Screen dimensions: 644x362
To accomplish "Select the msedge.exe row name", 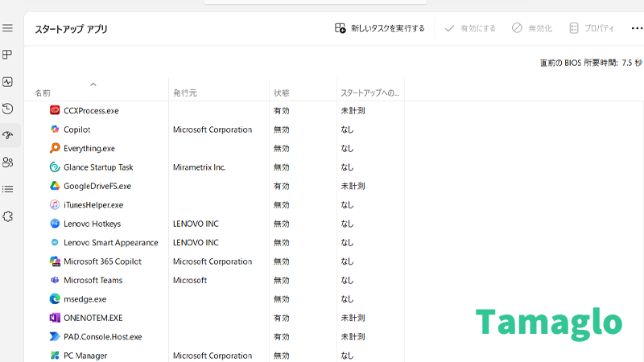I will tap(85, 299).
